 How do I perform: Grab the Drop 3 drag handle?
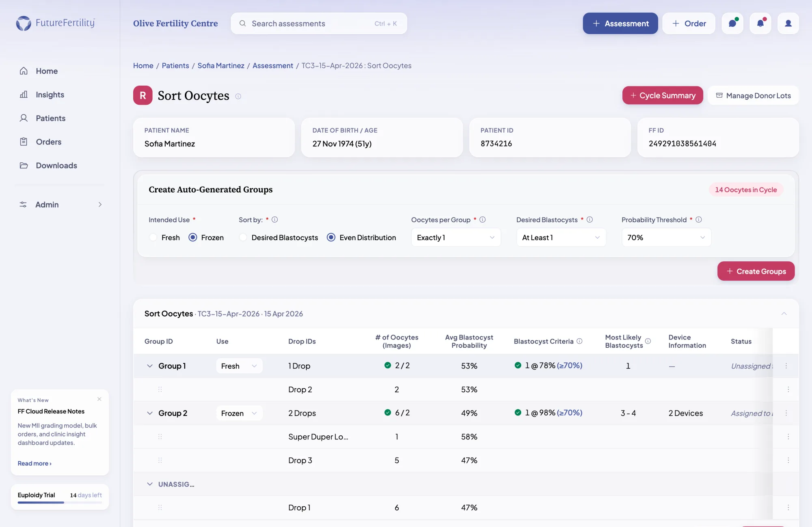[x=160, y=460]
